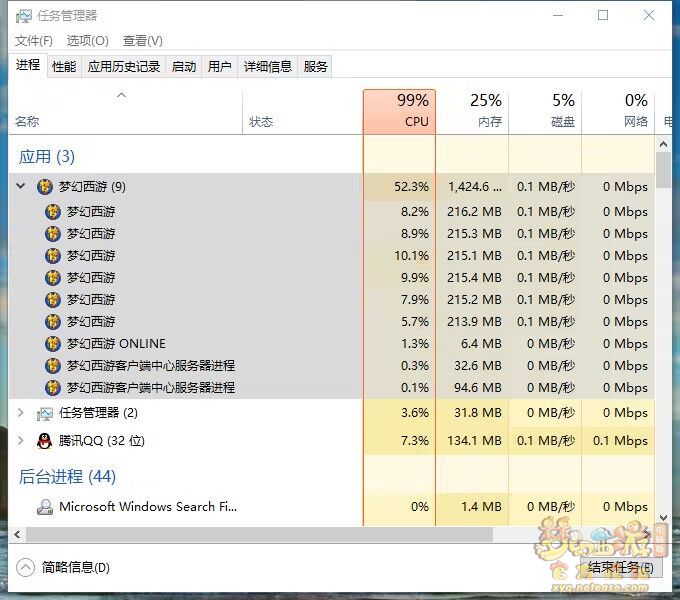Open the 详细信息 tab
Image resolution: width=680 pixels, height=600 pixels.
click(268, 67)
